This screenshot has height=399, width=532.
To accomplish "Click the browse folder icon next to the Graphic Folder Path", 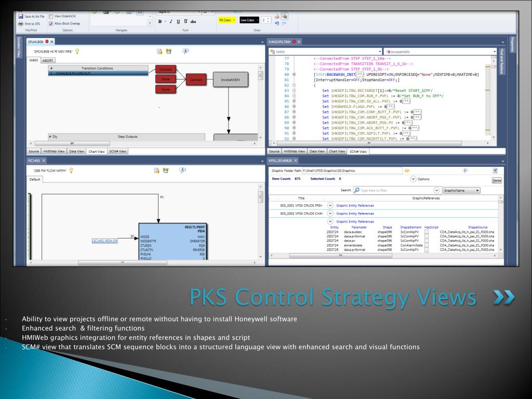I will point(407,170).
